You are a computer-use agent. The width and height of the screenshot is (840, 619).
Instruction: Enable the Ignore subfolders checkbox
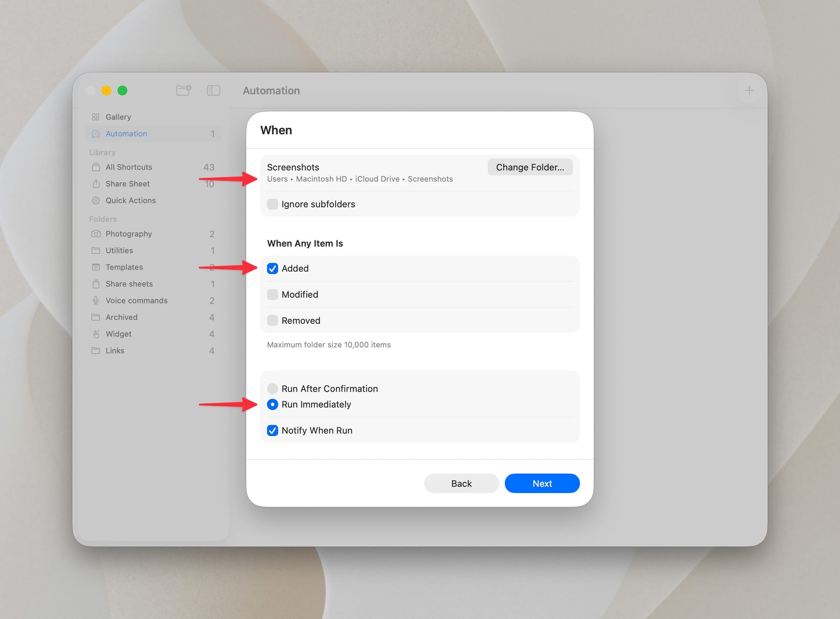[273, 204]
